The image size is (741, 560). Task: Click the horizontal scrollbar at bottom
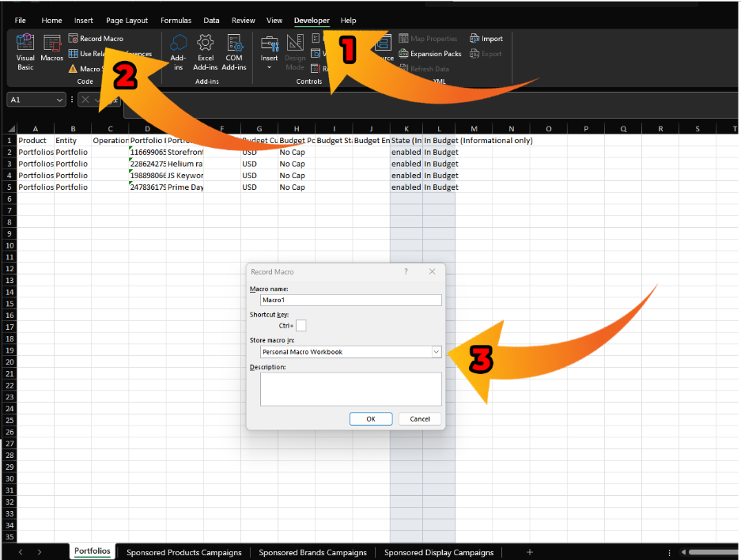click(x=713, y=552)
